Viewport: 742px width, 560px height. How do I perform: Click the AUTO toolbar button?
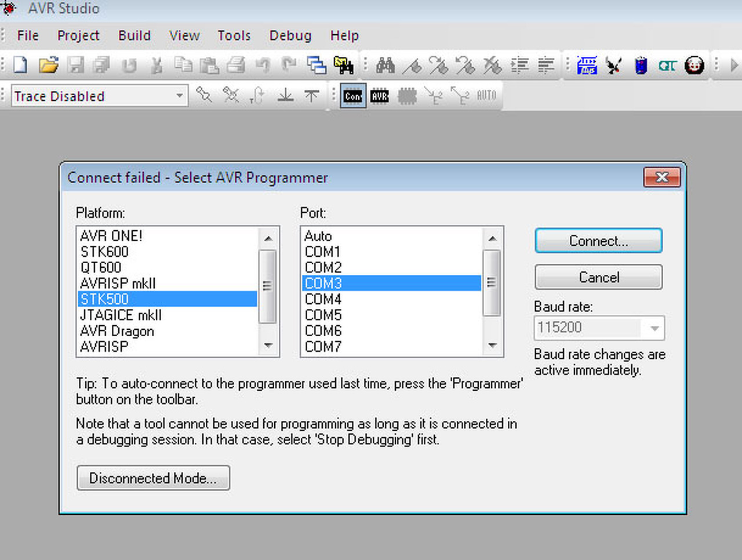486,95
